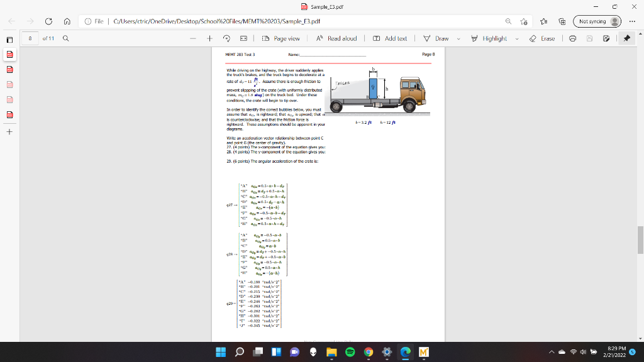Toggle the document thumbnails sidebar panel
Screen dimensions: 644x362
[x=7, y=38]
